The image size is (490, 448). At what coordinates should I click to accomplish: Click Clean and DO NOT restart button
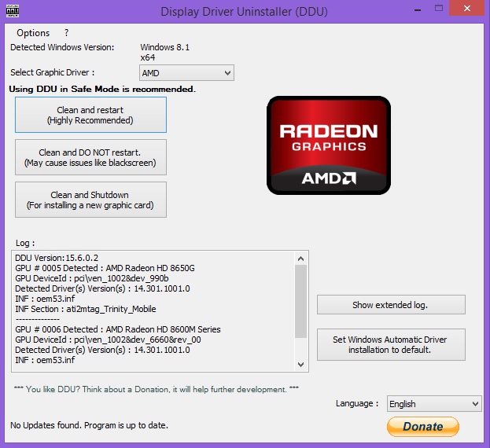[90, 157]
